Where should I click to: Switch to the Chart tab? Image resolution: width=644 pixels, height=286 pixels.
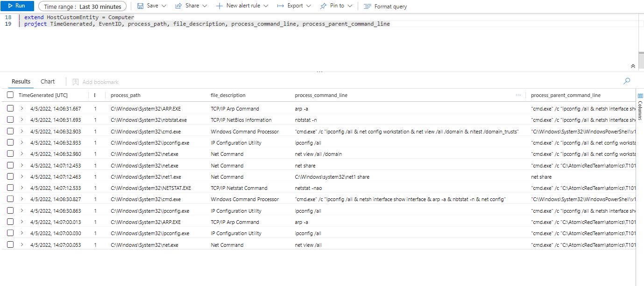(48, 82)
